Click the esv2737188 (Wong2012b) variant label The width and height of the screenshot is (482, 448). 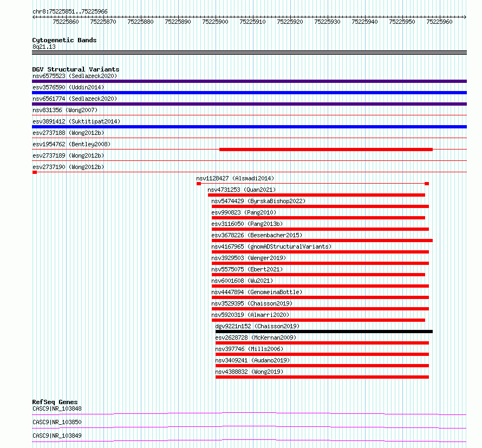(x=68, y=133)
